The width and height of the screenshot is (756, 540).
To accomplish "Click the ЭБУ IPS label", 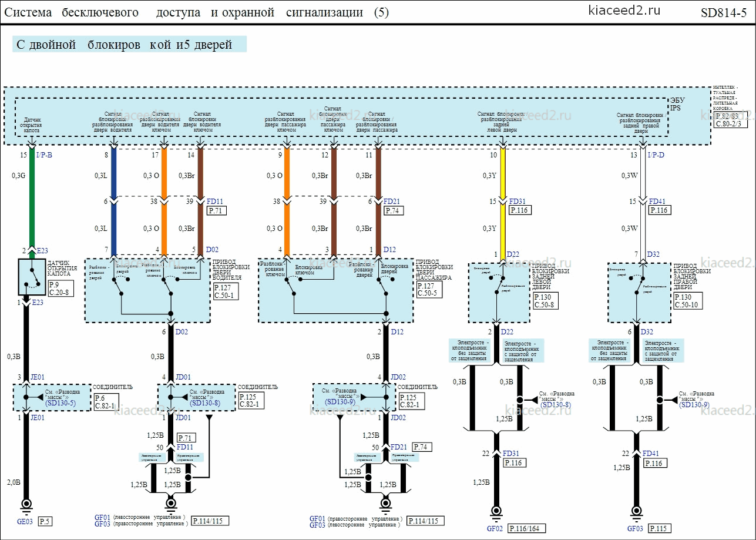I will pos(677,105).
